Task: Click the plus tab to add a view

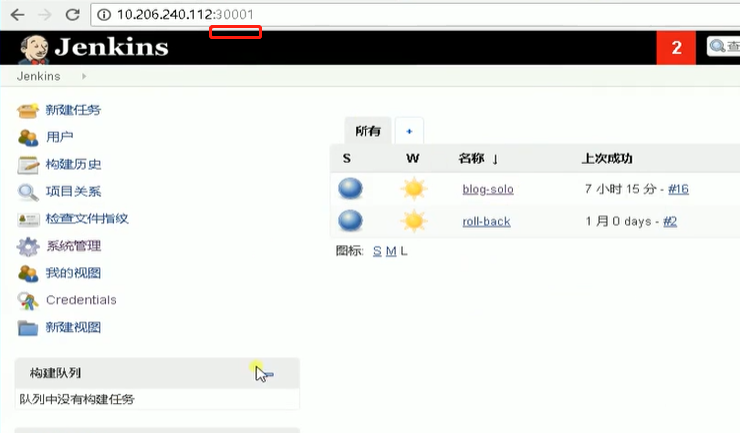Action: tap(409, 131)
